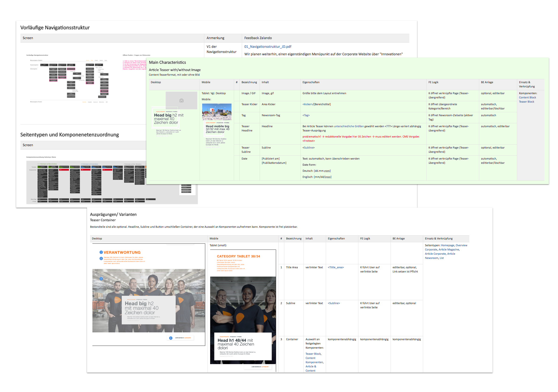Follow the 'unterschiedliche Größen' link
The height and width of the screenshot is (392, 558).
point(349,126)
